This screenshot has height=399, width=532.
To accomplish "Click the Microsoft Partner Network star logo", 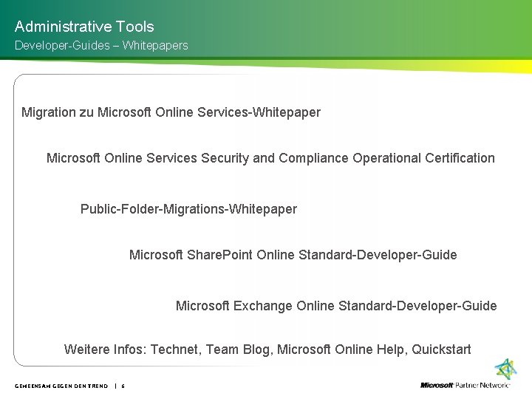I will coord(506,369).
